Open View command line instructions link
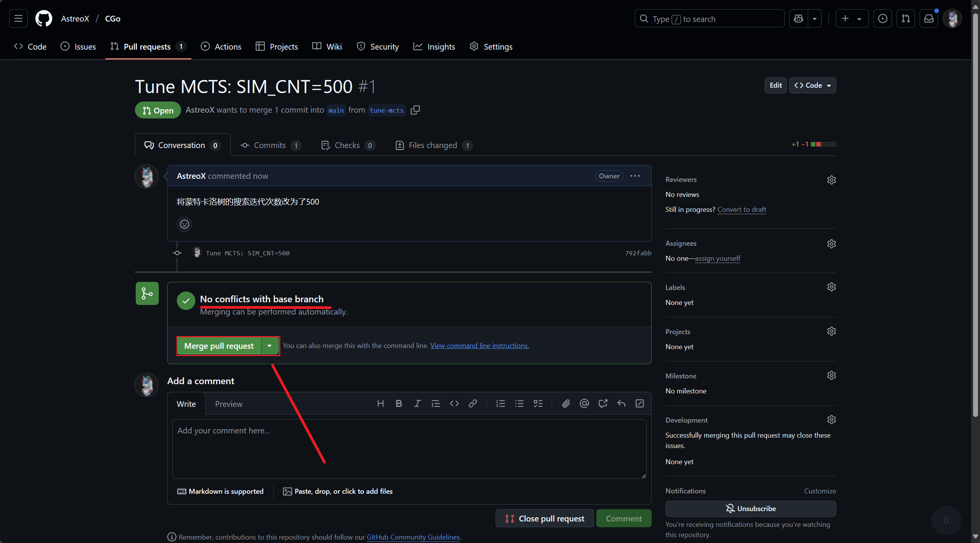Screen dimensions: 980x543 pyautogui.click(x=479, y=345)
